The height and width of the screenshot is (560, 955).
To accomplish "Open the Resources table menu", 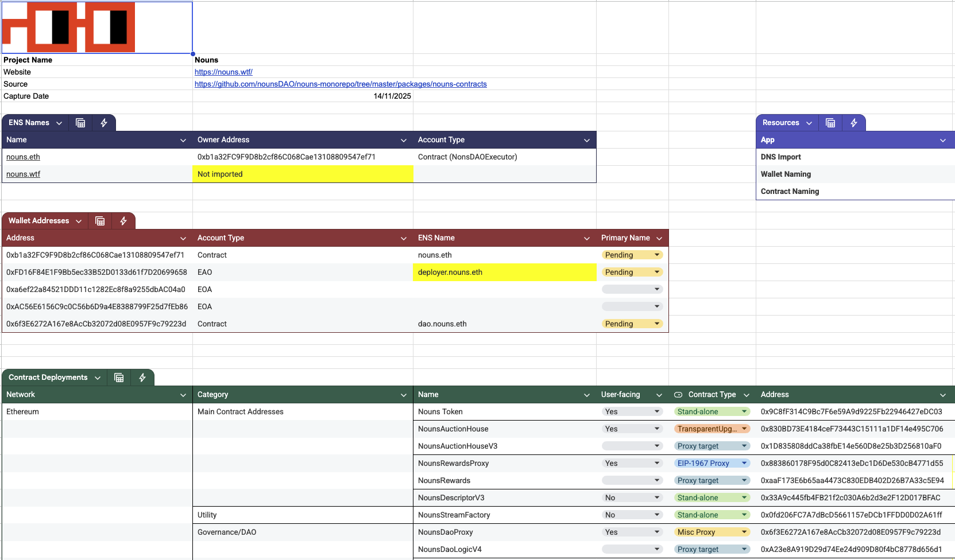I will click(x=809, y=123).
